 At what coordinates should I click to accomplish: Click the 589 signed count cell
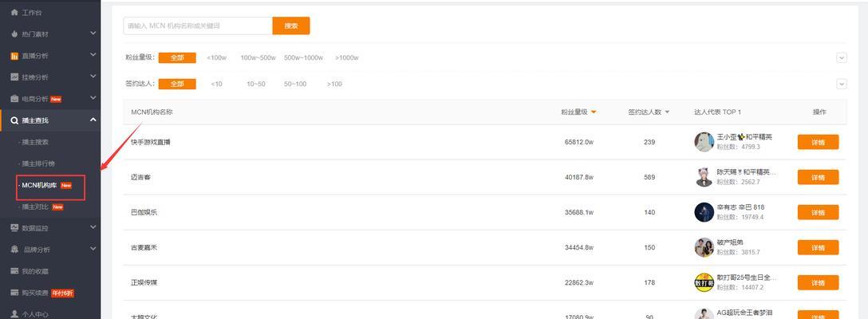[649, 177]
